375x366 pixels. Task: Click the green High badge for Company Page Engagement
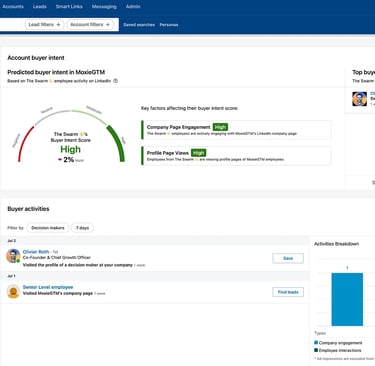tap(220, 127)
